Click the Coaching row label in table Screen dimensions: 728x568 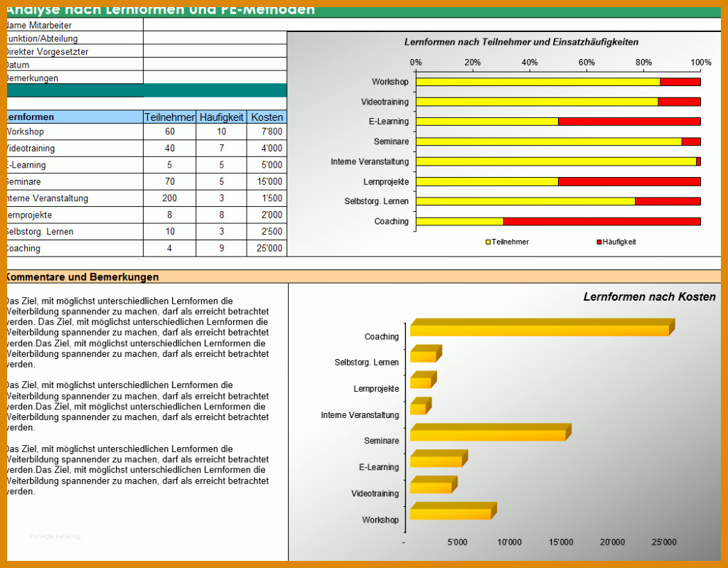75,249
